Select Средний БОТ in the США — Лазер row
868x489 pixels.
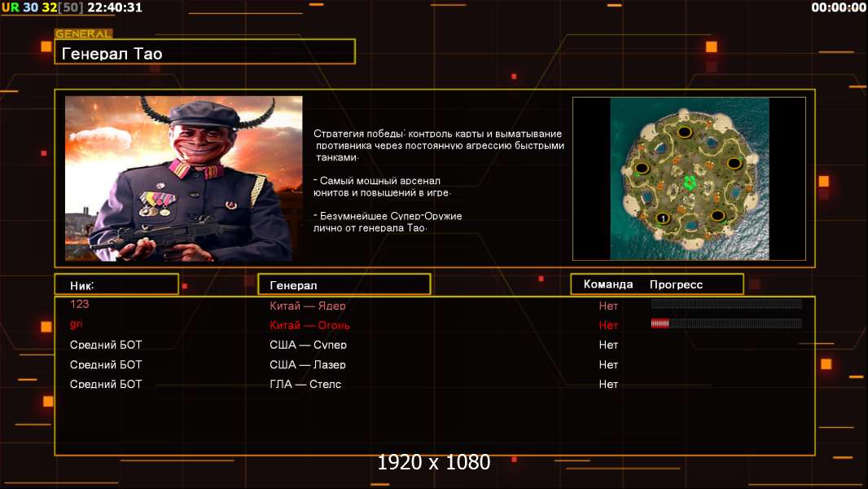click(x=106, y=364)
